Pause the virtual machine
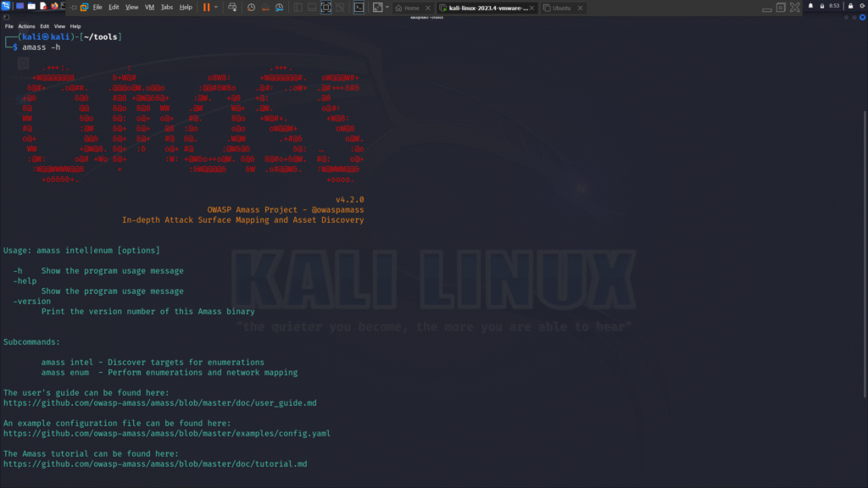 (206, 7)
